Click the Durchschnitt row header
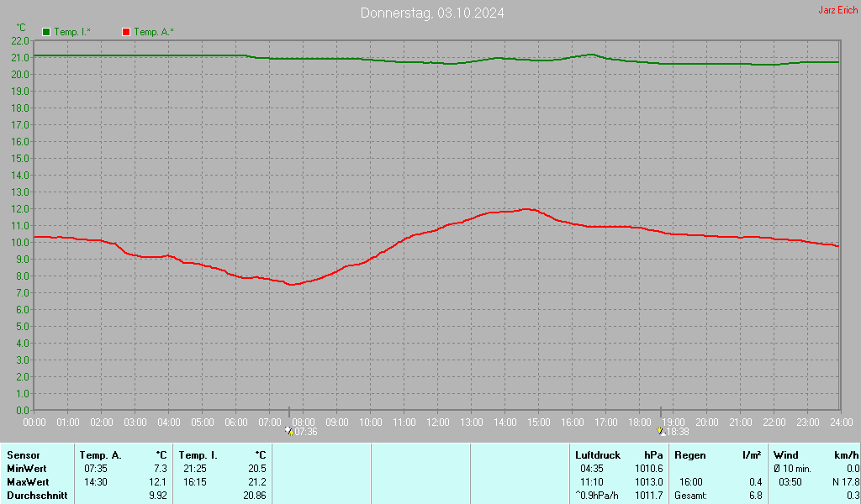The height and width of the screenshot is (504, 861). (x=37, y=496)
